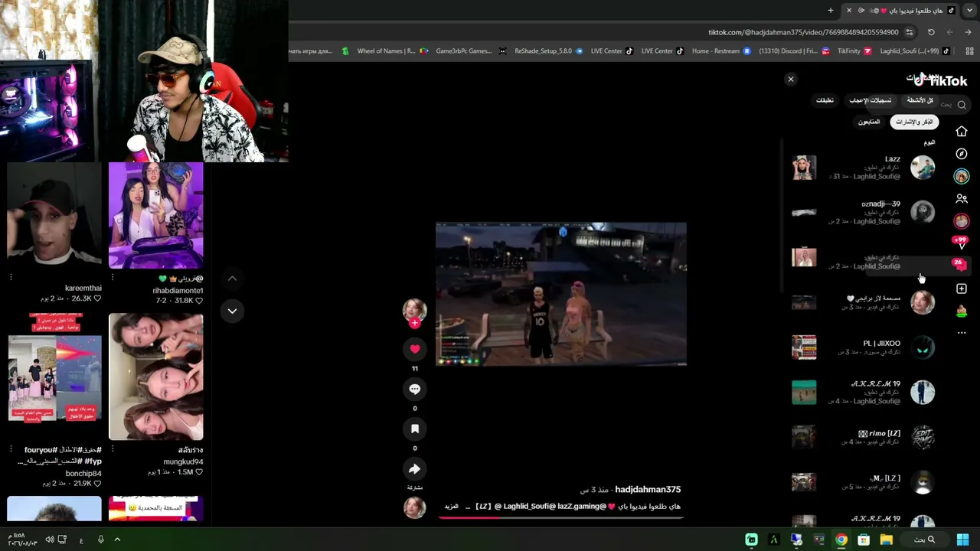The image size is (980, 551).
Task: Open Microsoft Store from the taskbar
Action: 864,540
